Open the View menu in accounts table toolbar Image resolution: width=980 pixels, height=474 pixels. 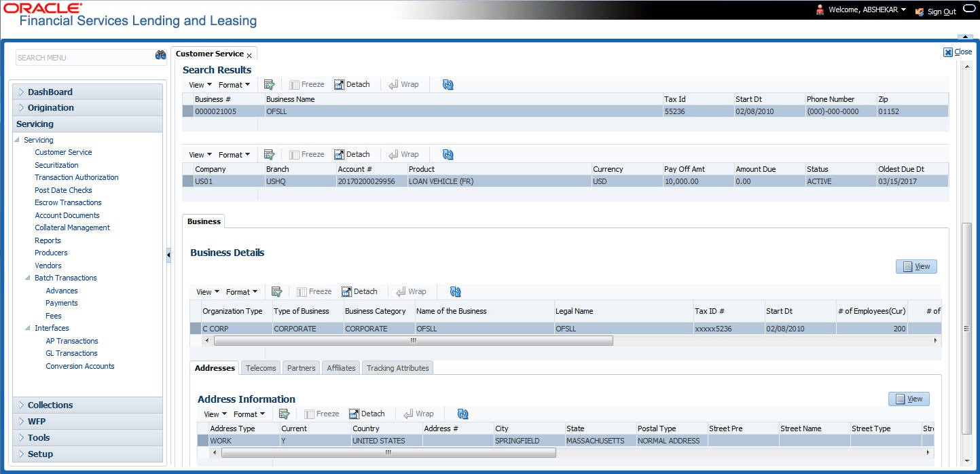coord(200,155)
